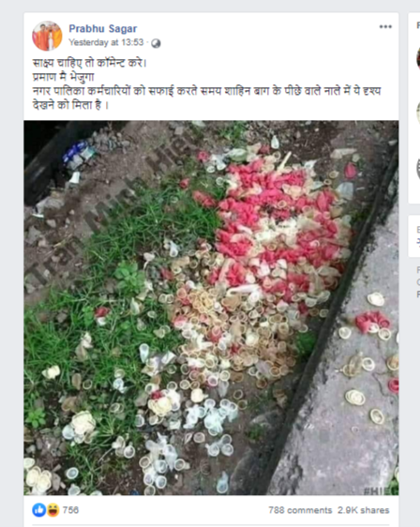Open the post photo in viewer

tap(211, 308)
